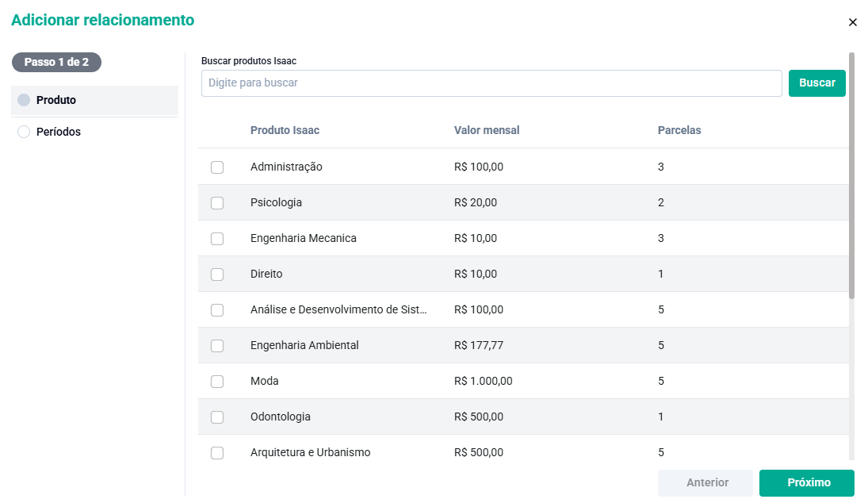Tick the Psicologia checkbox
Image resolution: width=868 pixels, height=503 pixels.
[x=217, y=203]
